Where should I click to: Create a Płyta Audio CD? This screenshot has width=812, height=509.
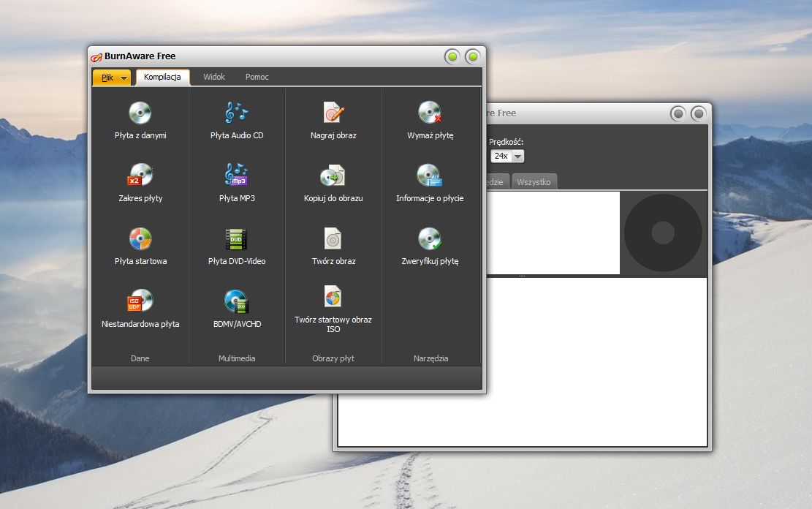pos(237,121)
